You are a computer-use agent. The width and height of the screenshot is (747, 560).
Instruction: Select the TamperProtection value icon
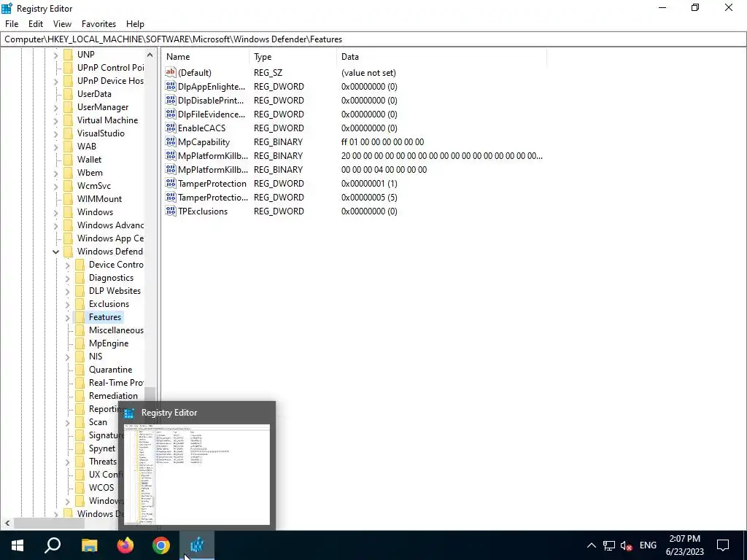pyautogui.click(x=171, y=183)
